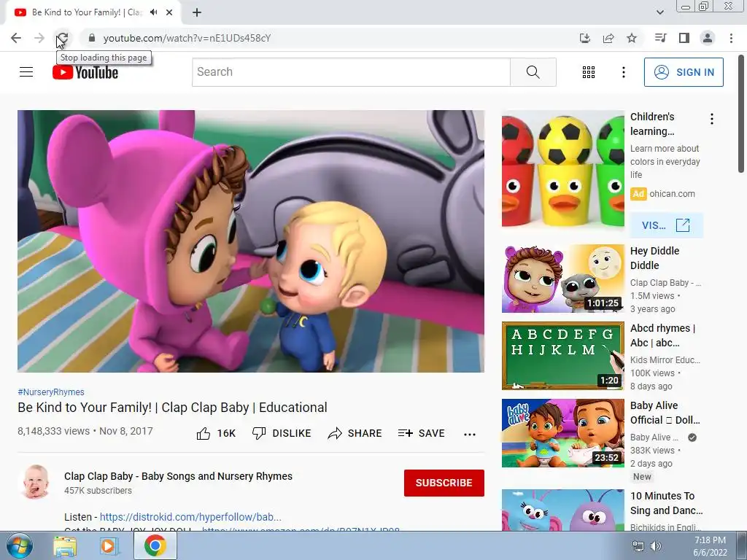The height and width of the screenshot is (560, 747).
Task: Open Clap Clap Baby channel name link
Action: [178, 476]
